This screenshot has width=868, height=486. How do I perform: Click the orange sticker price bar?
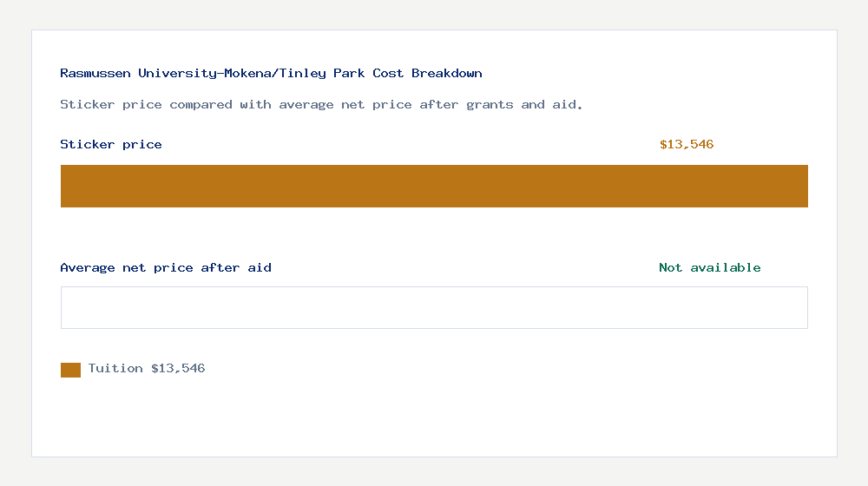pos(434,186)
